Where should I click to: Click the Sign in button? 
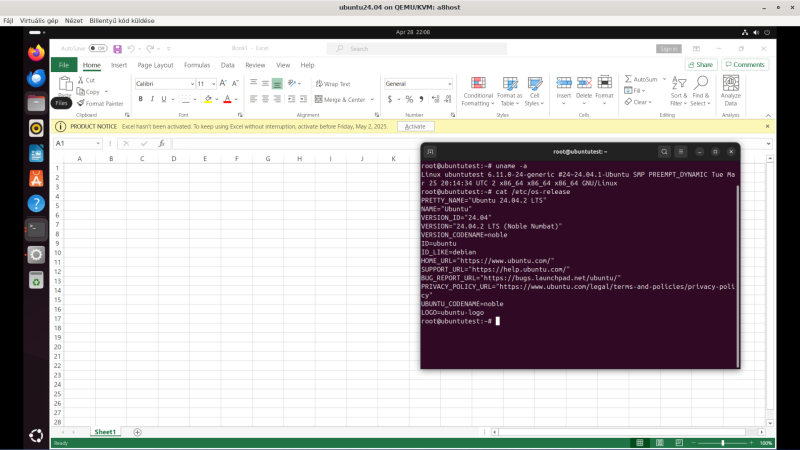coord(668,49)
